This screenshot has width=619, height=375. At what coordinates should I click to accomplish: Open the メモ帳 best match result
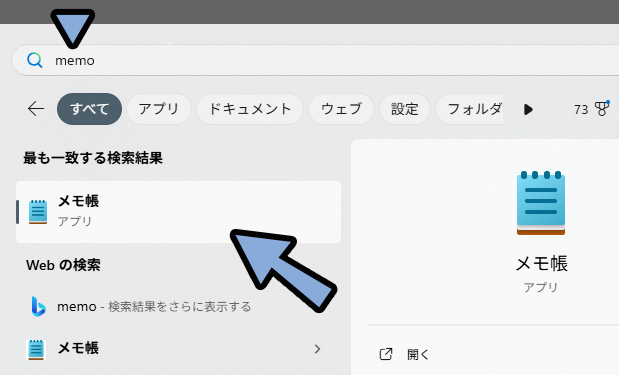178,212
